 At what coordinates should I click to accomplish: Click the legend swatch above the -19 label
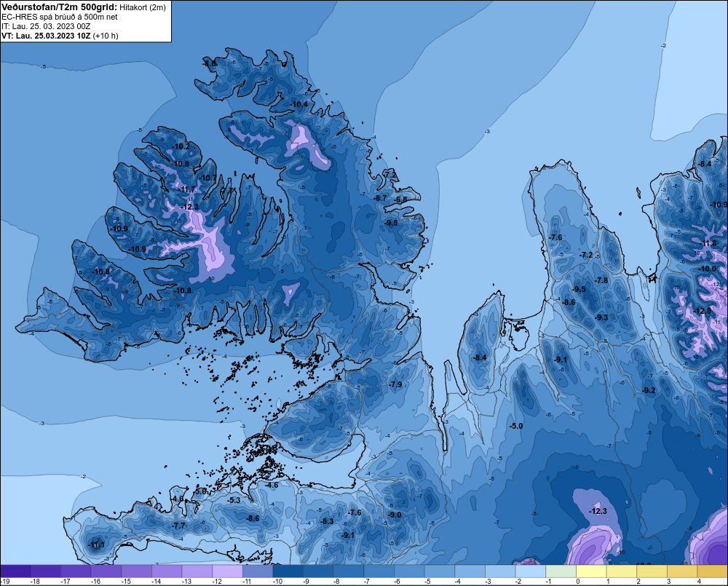click(15, 571)
